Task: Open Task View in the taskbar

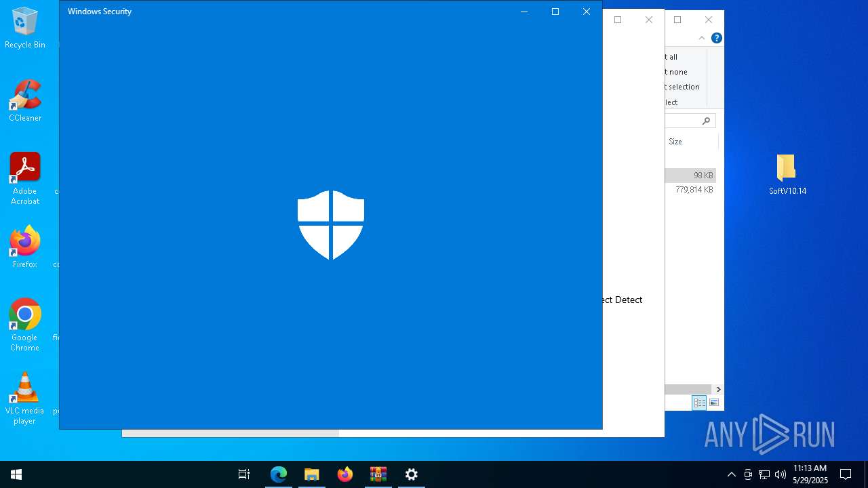Action: 244,474
